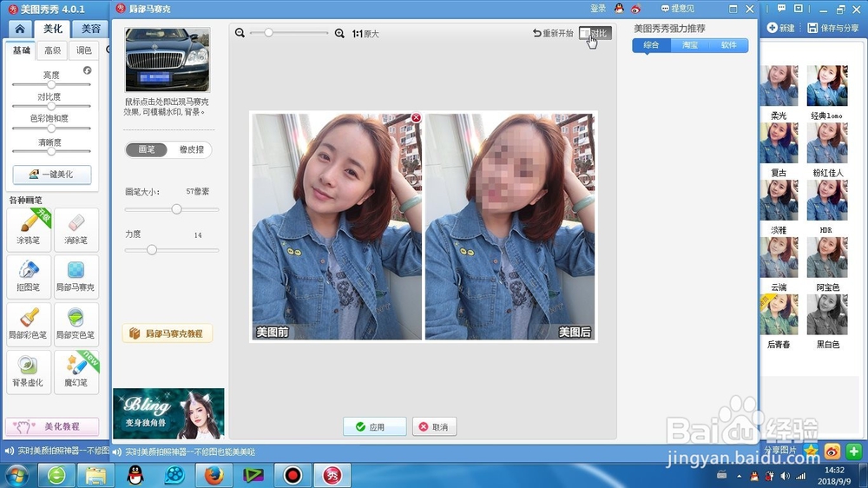Click the zoom in magnifier icon
Screen dimensions: 868x488
click(x=339, y=33)
